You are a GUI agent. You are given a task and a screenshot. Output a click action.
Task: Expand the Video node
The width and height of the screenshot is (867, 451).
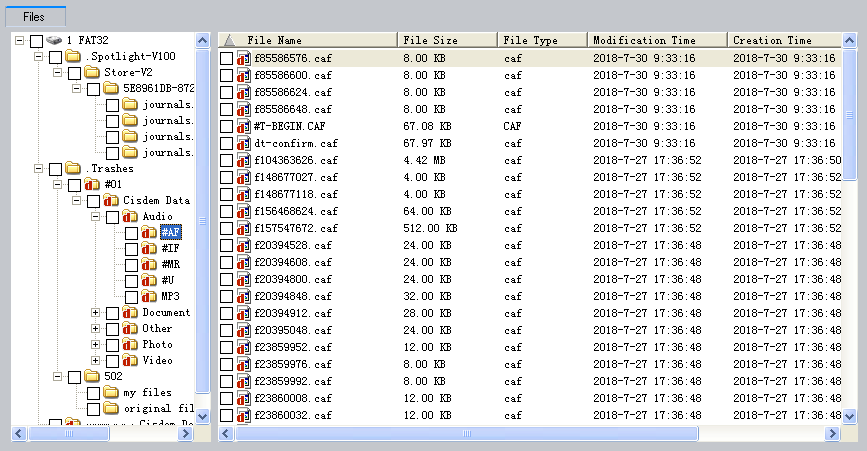96,360
